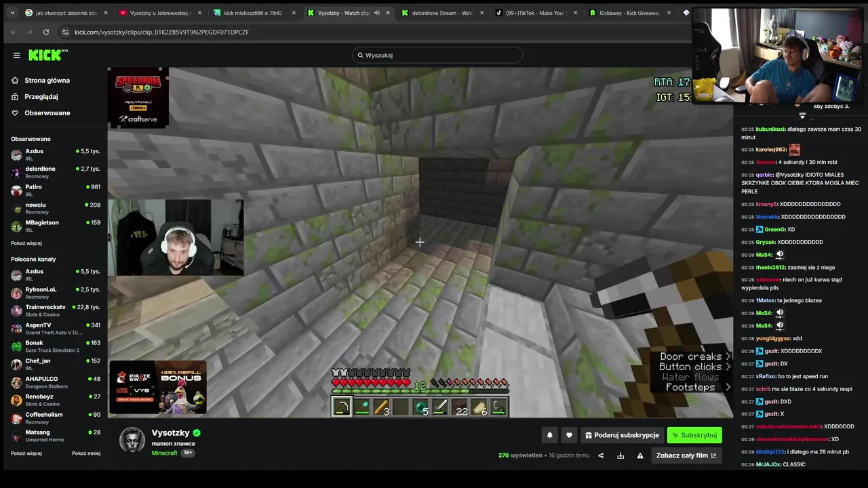Report the clip with warning icon
Screen dimensions: 868x488
point(640,455)
